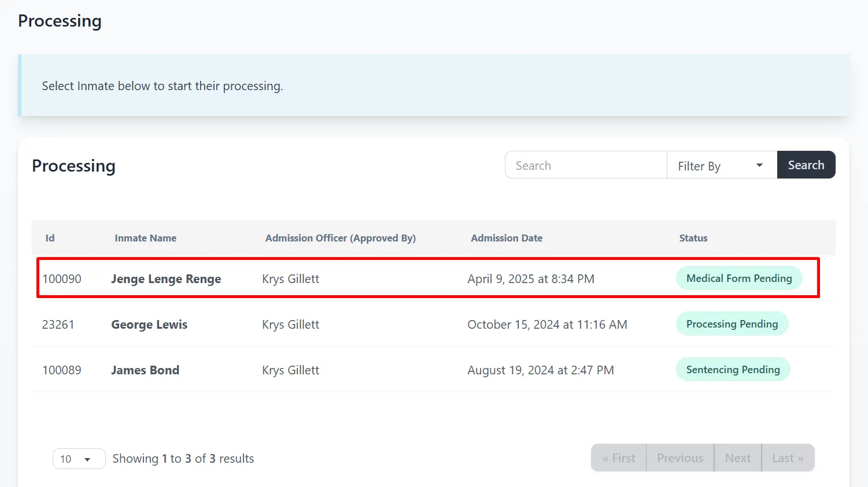Go to the First page

tap(618, 458)
